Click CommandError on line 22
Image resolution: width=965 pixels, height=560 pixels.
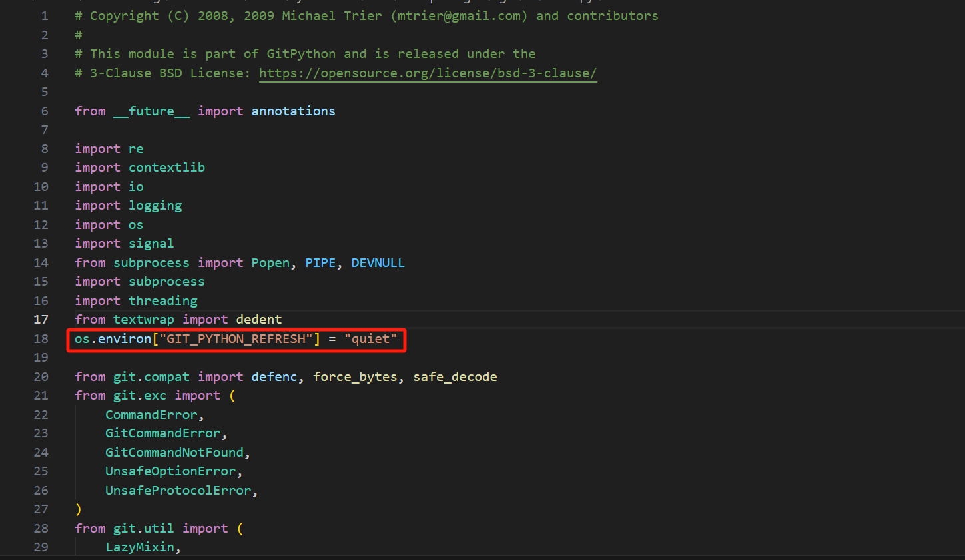151,414
